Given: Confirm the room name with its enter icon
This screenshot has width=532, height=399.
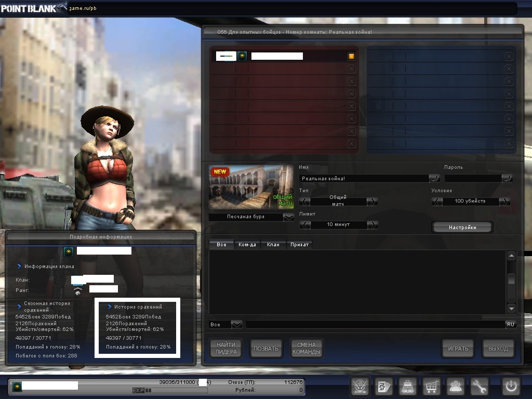Looking at the screenshot, I should [x=434, y=178].
